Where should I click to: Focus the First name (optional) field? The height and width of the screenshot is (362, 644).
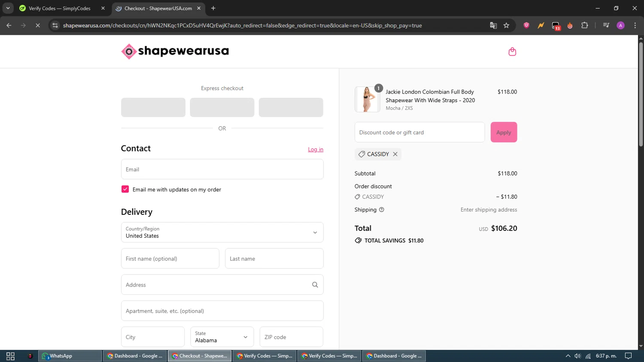[170, 259]
